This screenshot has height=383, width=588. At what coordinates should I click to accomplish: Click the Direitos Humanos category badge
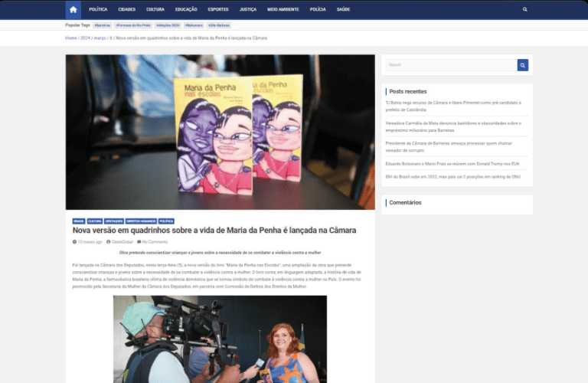pyautogui.click(x=143, y=221)
